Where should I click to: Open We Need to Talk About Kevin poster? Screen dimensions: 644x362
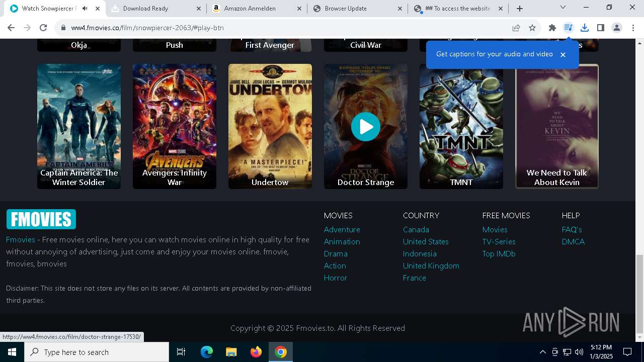[x=557, y=126]
